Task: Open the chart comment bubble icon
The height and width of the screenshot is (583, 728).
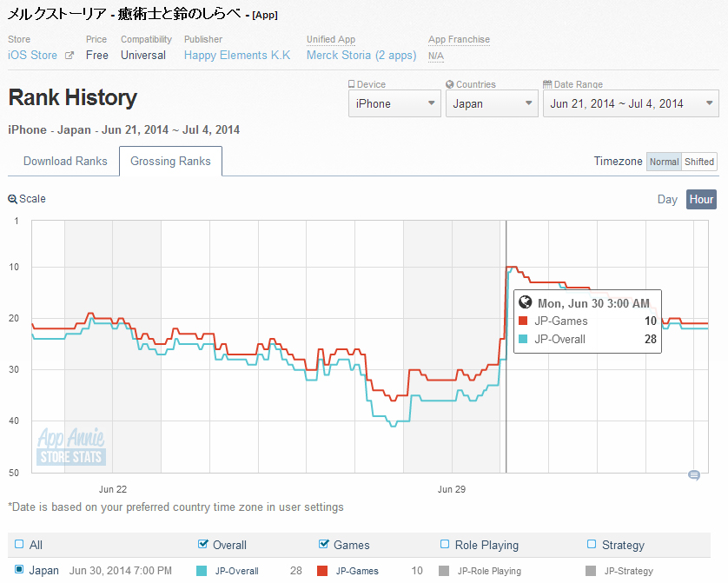Action: (x=694, y=475)
